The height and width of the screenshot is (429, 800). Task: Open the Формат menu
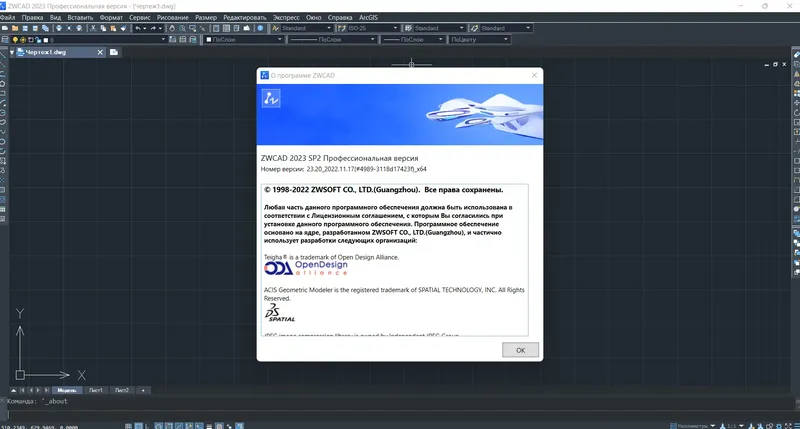tap(111, 17)
